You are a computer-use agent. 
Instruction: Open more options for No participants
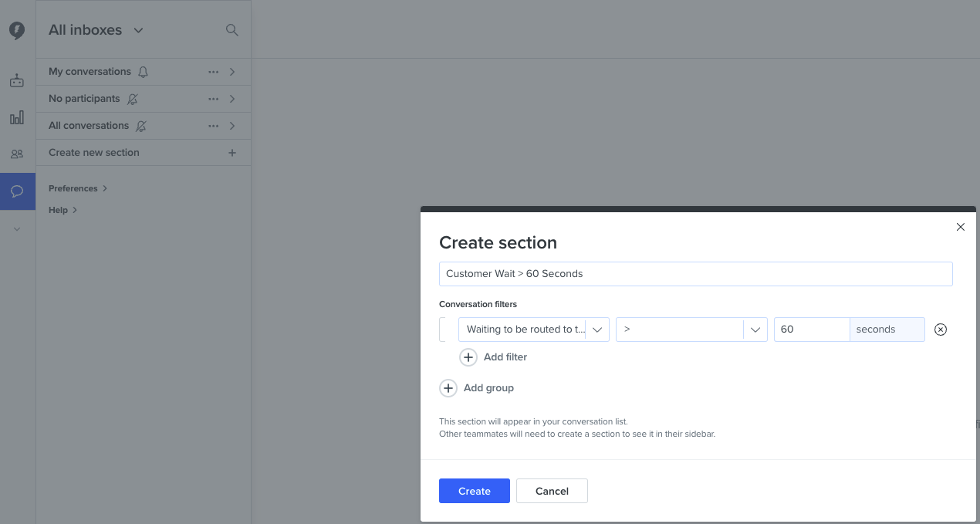click(214, 99)
